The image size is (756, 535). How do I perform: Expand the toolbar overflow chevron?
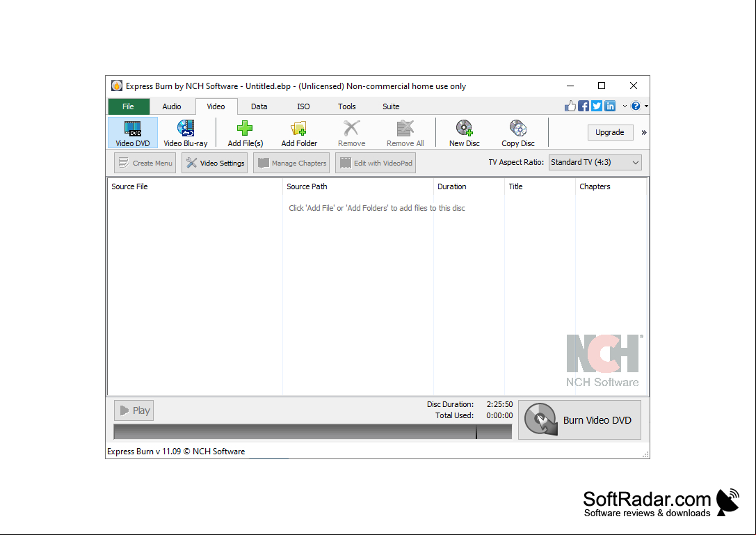point(643,132)
